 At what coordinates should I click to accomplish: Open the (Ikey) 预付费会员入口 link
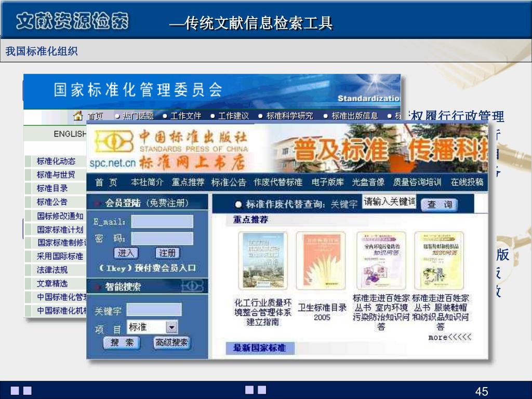(147, 268)
